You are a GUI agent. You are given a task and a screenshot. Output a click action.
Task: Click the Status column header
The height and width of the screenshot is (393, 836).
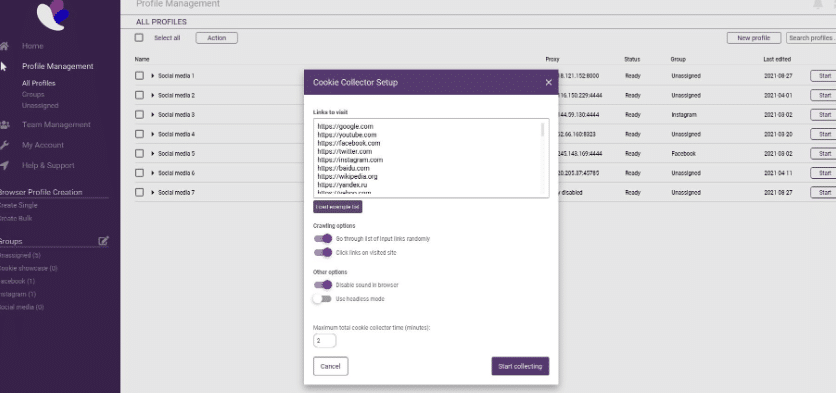pyautogui.click(x=632, y=59)
